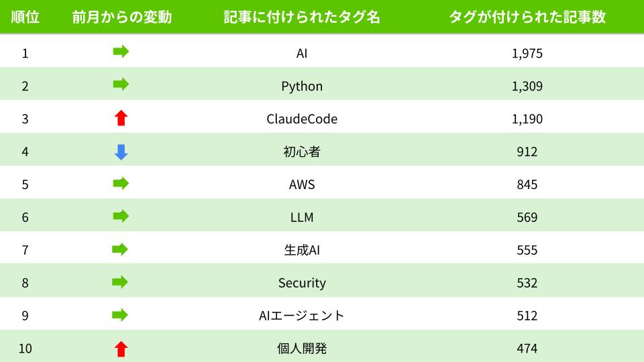Viewport: 644px width, 362px height.
Task: Open the ClaudeCode tag name
Action: (x=302, y=119)
